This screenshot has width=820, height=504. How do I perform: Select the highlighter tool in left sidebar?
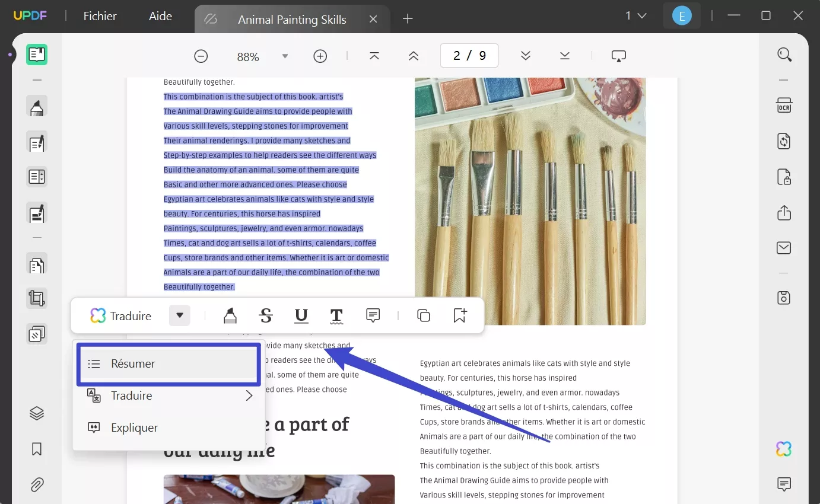pos(36,107)
